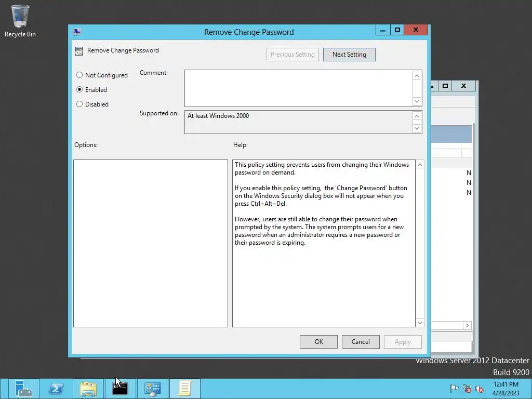Image resolution: width=532 pixels, height=399 pixels.
Task: Maximize the Remove Change Password dialog
Action: tap(397, 30)
